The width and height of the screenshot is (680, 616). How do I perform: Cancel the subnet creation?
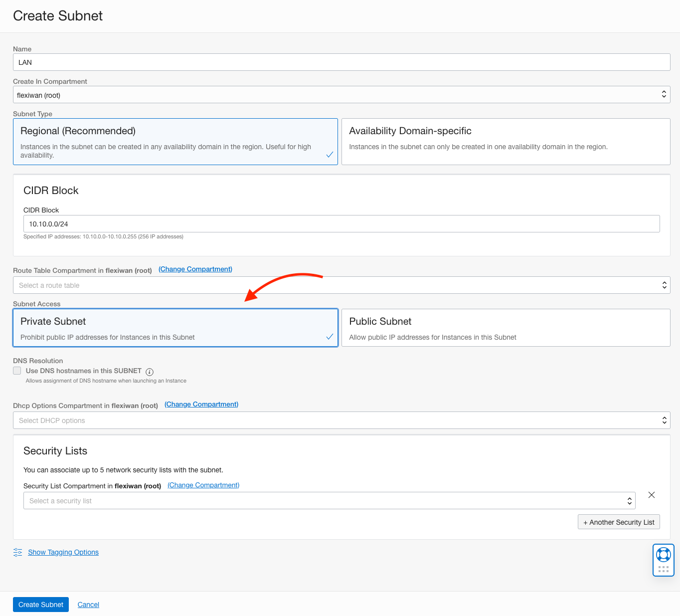[88, 605]
